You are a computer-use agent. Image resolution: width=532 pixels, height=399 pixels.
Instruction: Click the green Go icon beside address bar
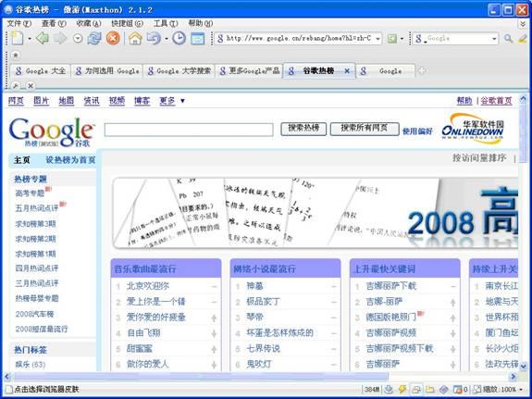coord(392,38)
